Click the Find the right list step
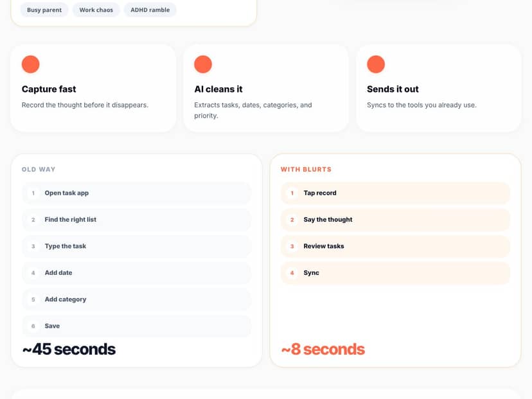Screen dimensions: 532x399 click(137, 220)
